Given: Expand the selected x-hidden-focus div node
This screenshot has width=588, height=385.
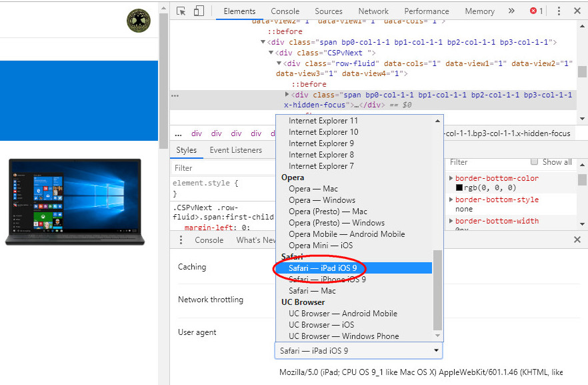Looking at the screenshot, I should (287, 95).
